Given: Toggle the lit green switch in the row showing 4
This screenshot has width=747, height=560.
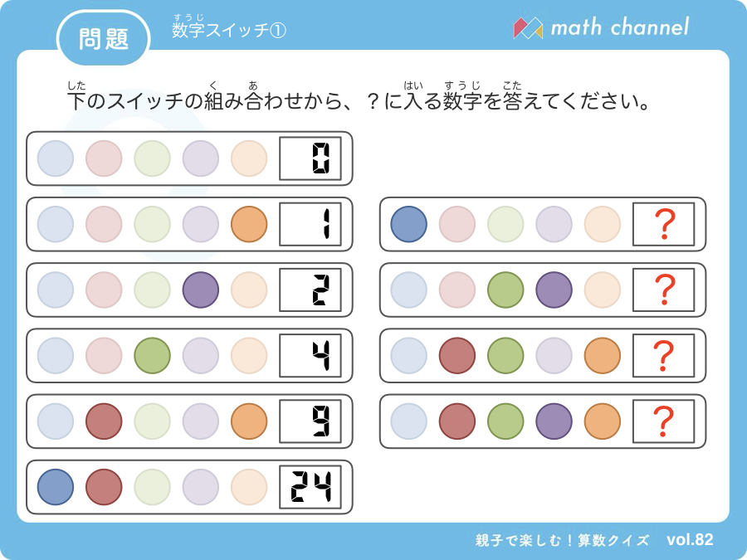Looking at the screenshot, I should [153, 355].
